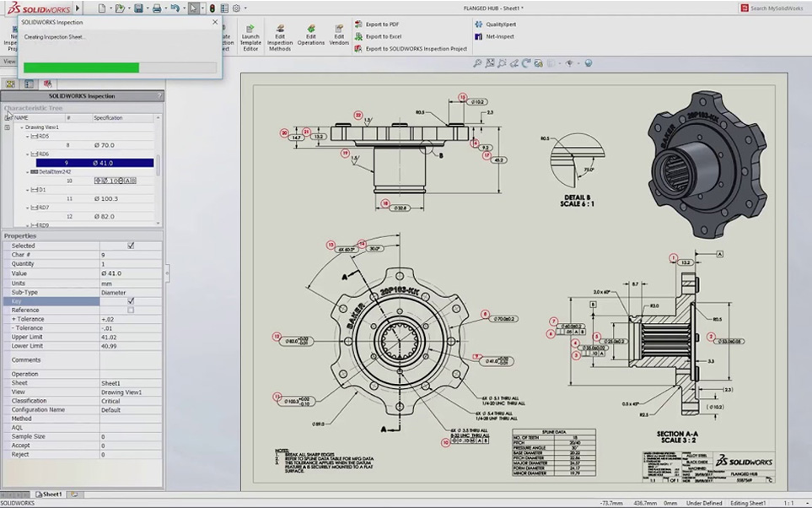Screen dimensions: 812x508
Task: Click the Upper Limit value 41.02
Action: coord(109,337)
